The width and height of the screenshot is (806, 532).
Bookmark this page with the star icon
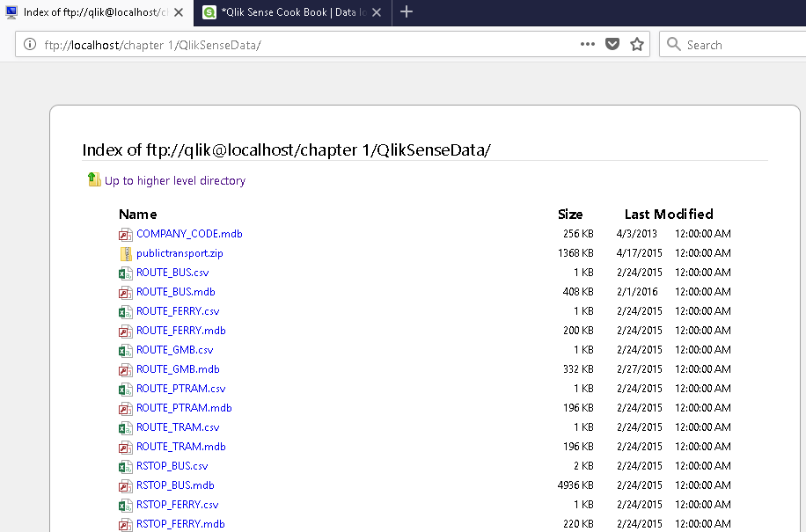point(637,44)
